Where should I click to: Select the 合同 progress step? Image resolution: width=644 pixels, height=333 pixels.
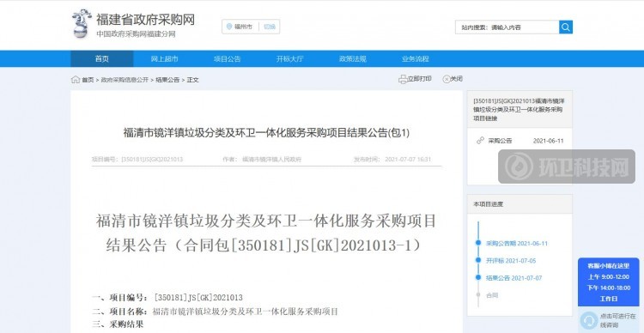coord(492,295)
